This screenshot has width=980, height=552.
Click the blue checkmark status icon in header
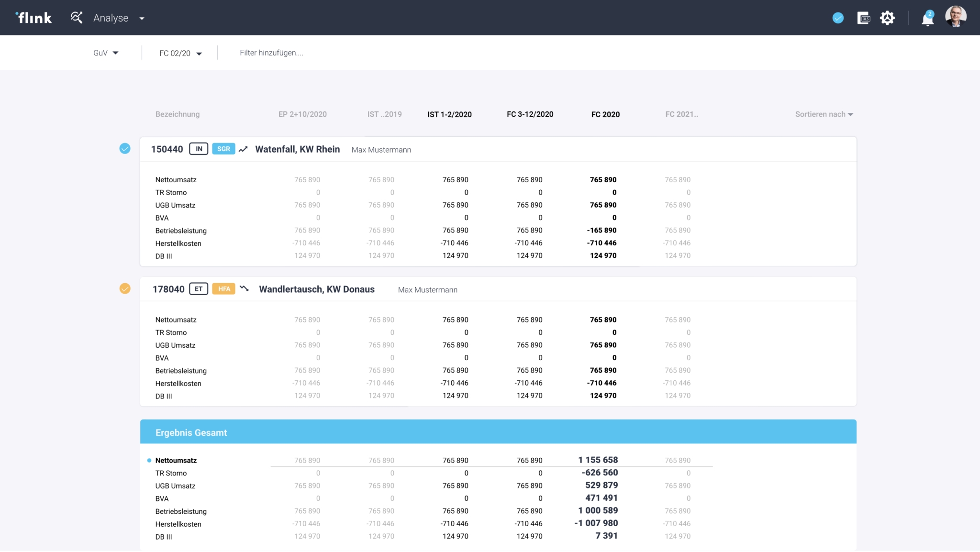(x=838, y=18)
